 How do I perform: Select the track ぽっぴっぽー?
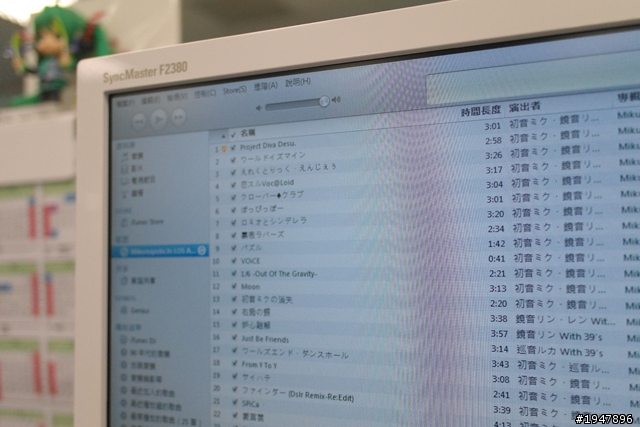point(261,209)
